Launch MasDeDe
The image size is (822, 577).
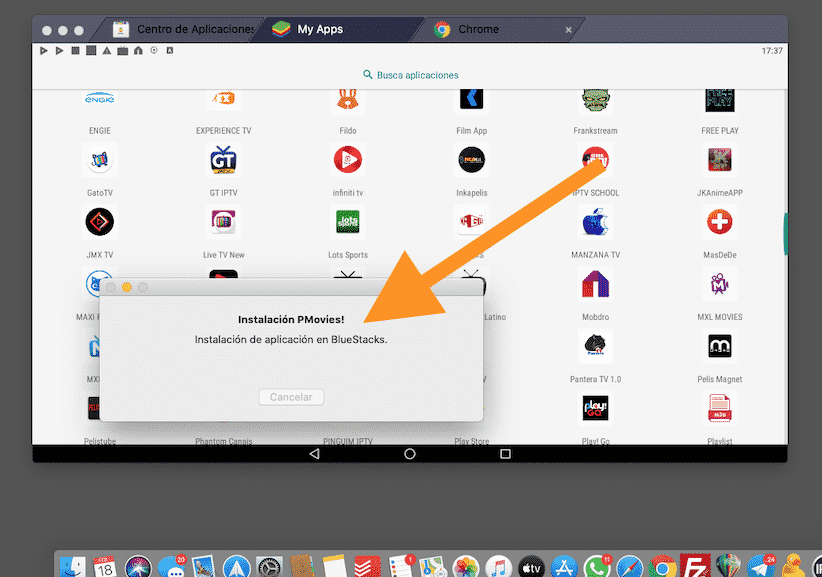pyautogui.click(x=719, y=221)
